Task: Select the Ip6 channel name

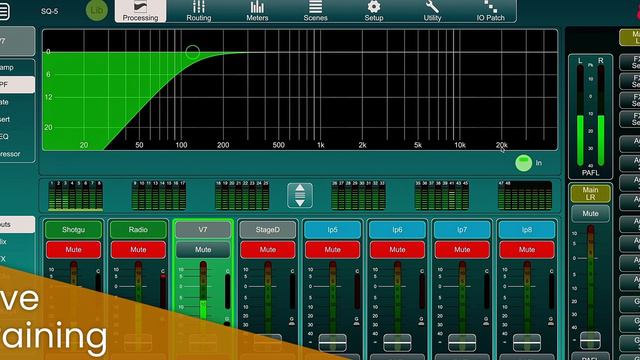Action: 397,230
